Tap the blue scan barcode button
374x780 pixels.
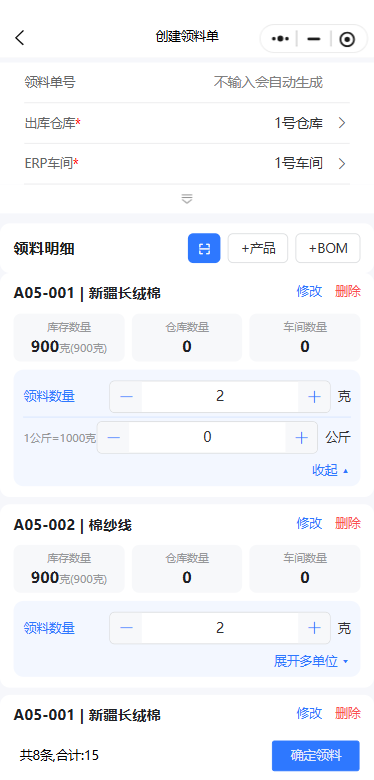[x=204, y=248]
